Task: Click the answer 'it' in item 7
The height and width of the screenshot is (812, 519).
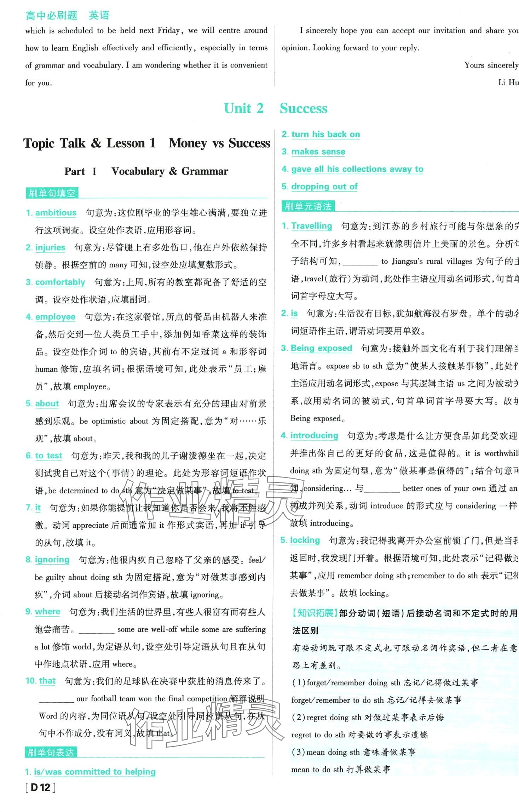Action: click(38, 508)
